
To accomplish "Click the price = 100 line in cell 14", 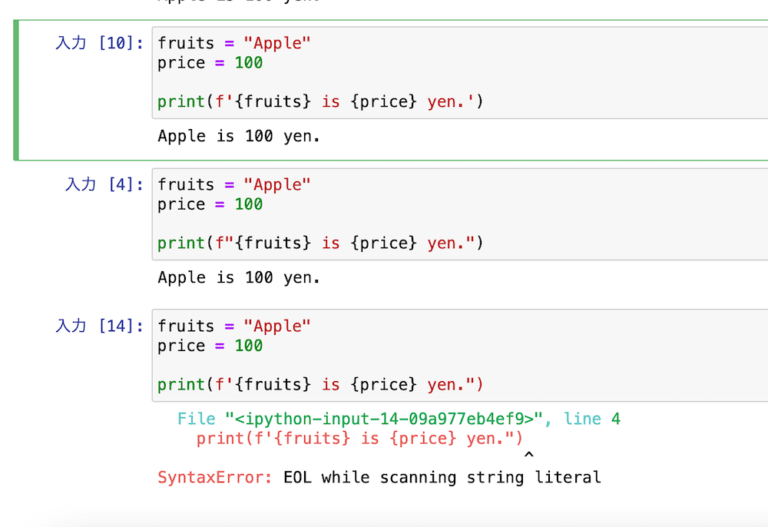I will coord(210,346).
